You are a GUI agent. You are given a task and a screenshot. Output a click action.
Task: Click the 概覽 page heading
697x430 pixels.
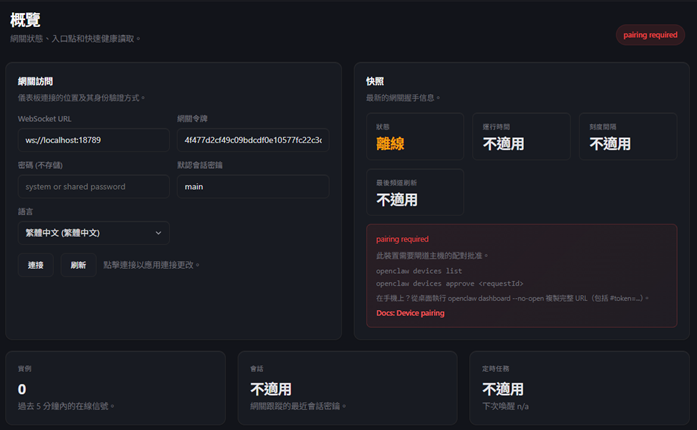[x=26, y=19]
